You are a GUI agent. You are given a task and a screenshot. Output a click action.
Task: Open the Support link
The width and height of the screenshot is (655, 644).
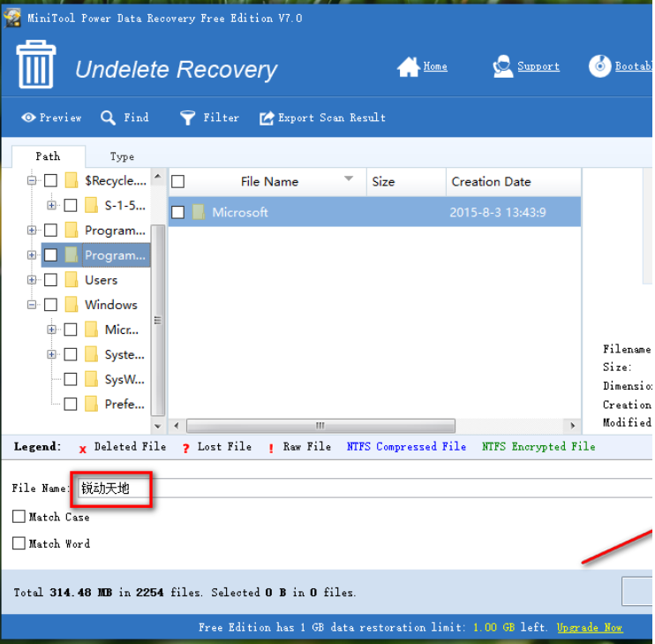[x=538, y=66]
